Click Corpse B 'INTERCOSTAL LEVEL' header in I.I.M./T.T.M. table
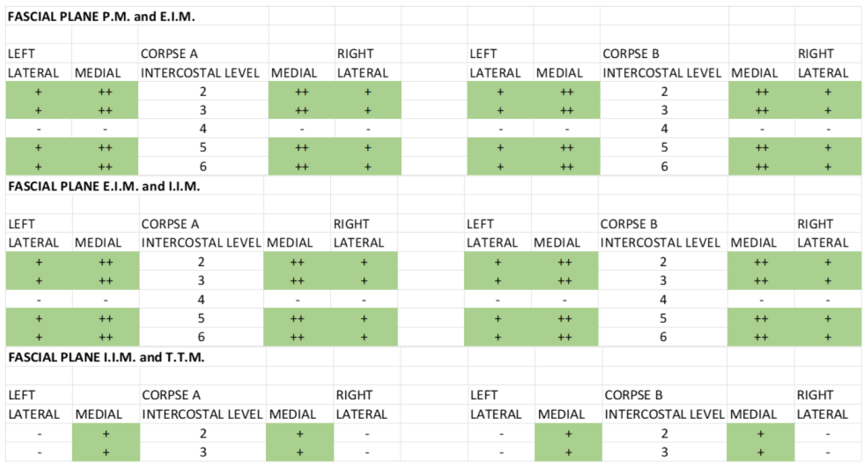 pos(664,414)
